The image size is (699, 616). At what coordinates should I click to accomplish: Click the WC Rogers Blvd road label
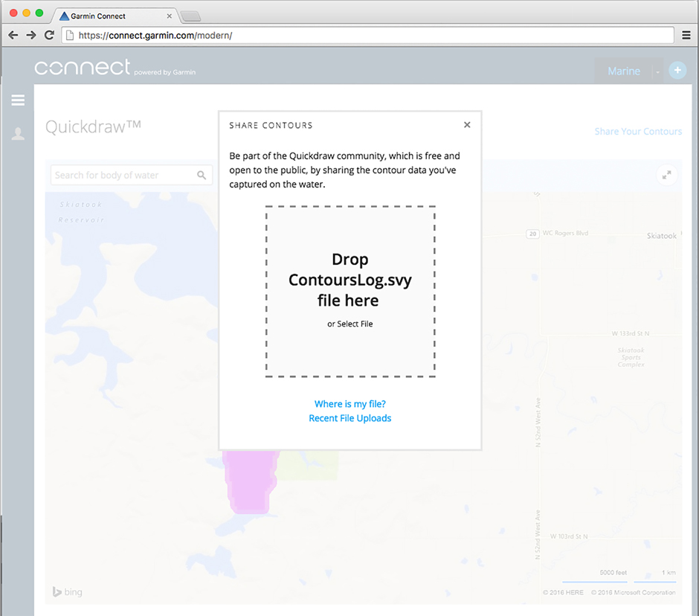click(565, 233)
